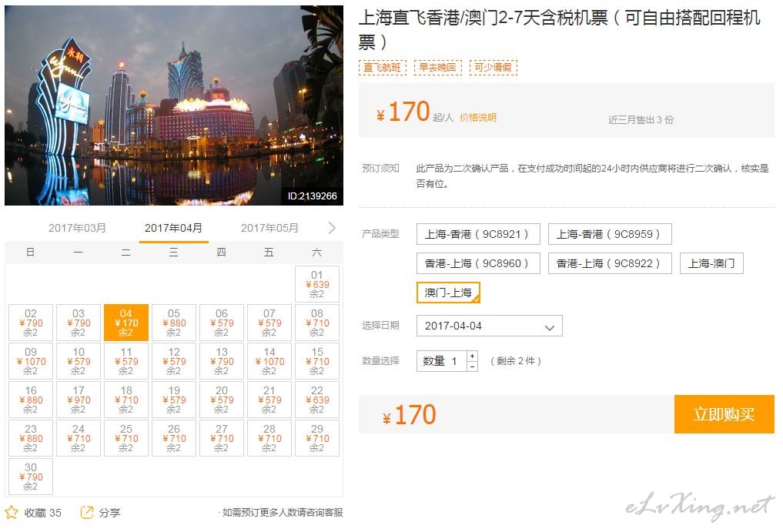This screenshot has height=532, width=783.
Task: Select April 24 in calendar
Action: (x=79, y=438)
